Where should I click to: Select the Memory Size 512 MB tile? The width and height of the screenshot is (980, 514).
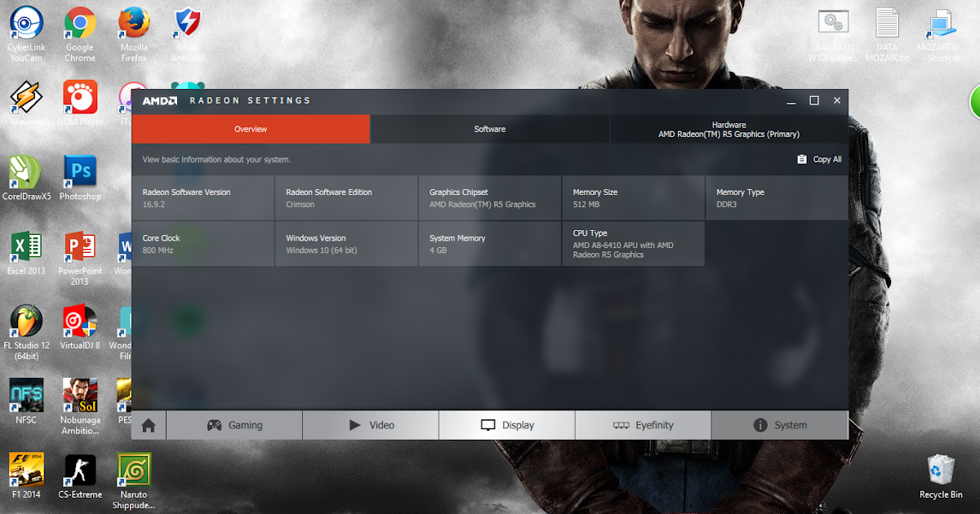633,197
